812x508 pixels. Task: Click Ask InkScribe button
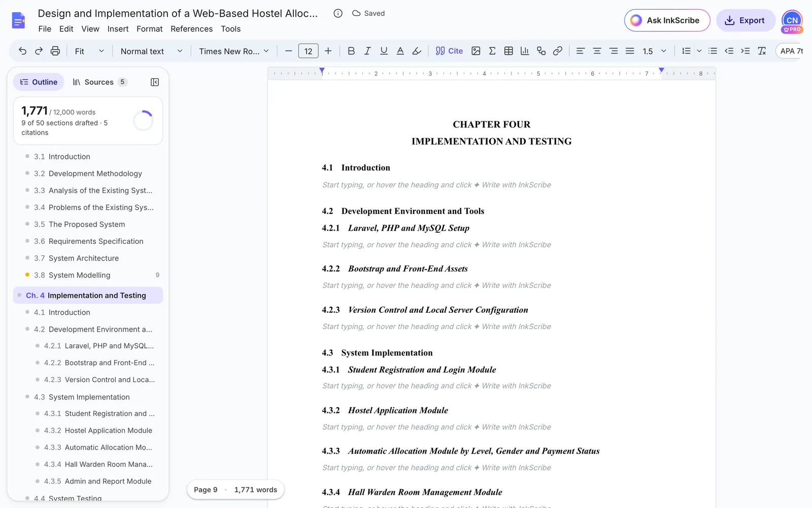(667, 20)
